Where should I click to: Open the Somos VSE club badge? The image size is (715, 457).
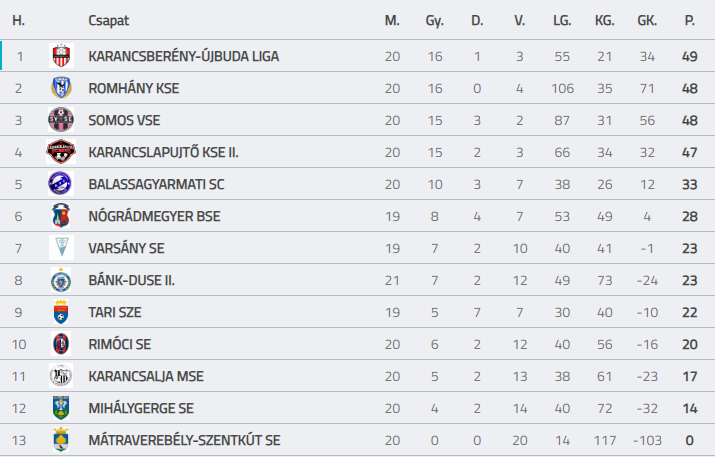click(x=61, y=120)
